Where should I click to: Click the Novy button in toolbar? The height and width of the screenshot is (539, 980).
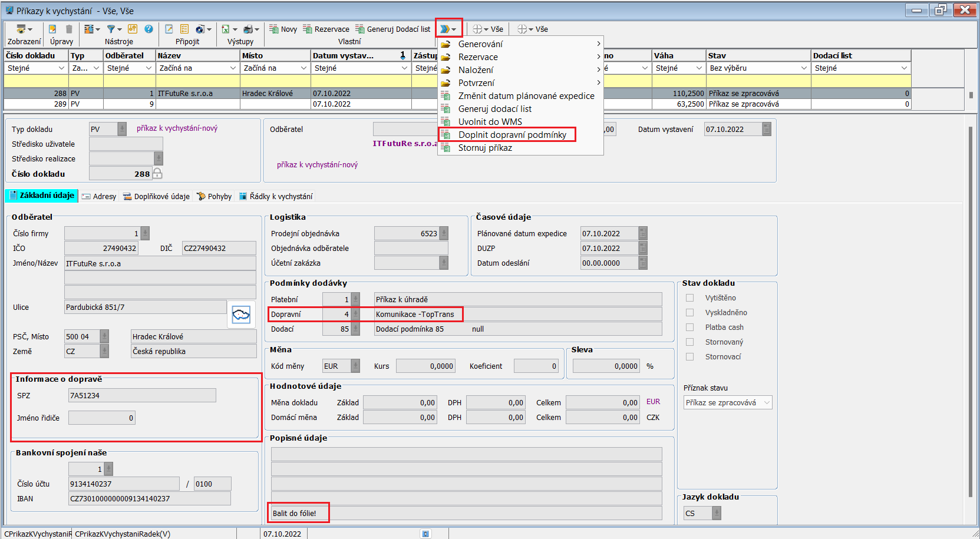tap(283, 29)
